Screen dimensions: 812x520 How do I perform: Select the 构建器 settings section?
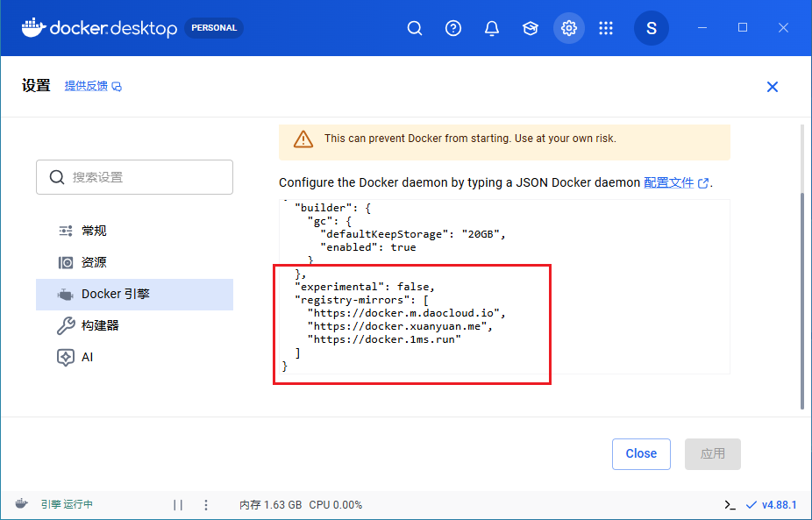(x=135, y=326)
